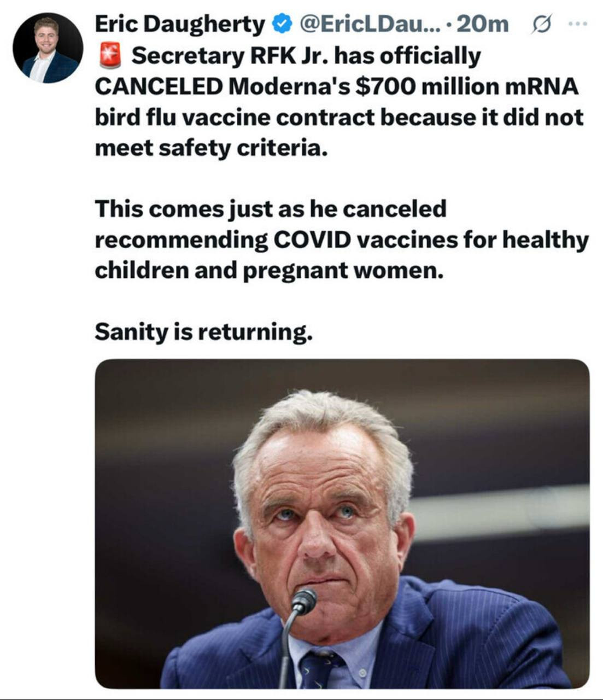The height and width of the screenshot is (700, 603).
Task: Click the "This comes just as he canceled" line
Action: click(x=271, y=209)
